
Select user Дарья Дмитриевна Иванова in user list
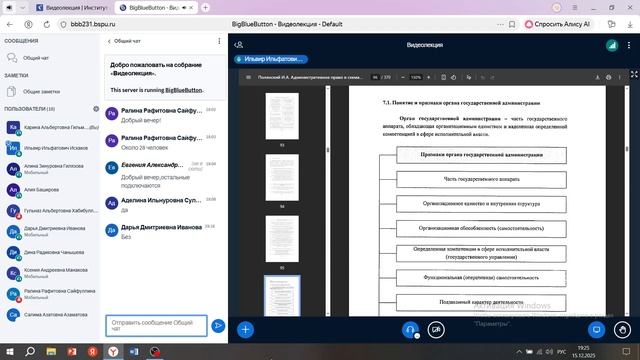pos(52,231)
